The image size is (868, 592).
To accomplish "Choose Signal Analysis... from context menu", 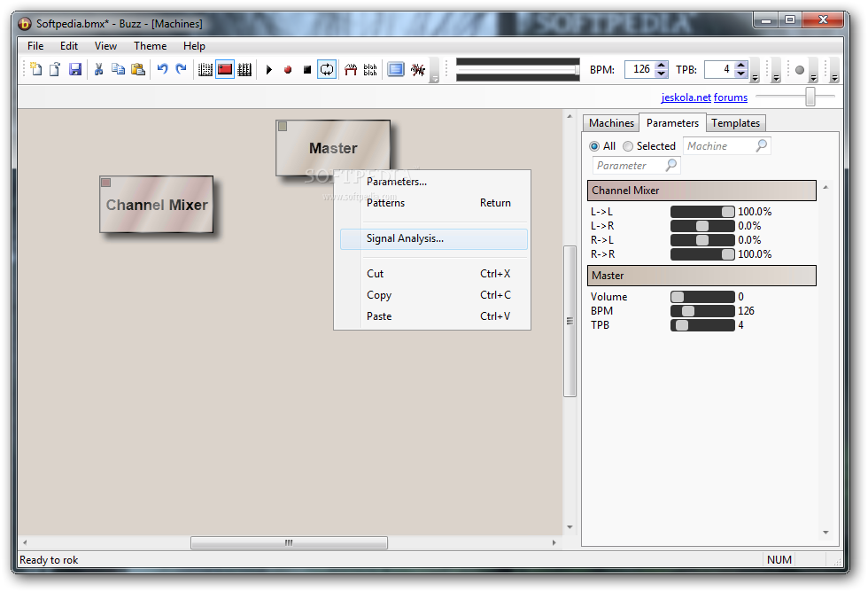I will pyautogui.click(x=433, y=238).
